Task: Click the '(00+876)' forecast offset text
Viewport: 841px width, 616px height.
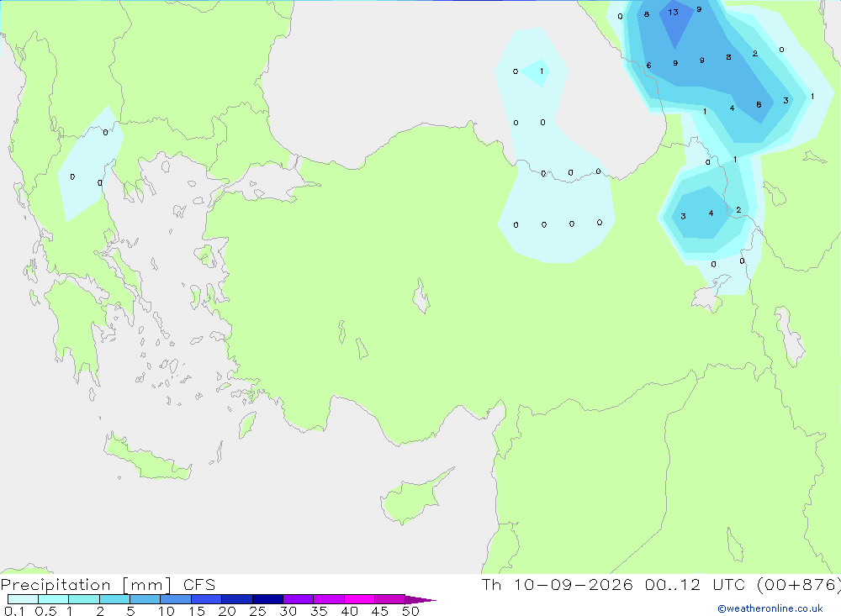Action: click(x=798, y=585)
